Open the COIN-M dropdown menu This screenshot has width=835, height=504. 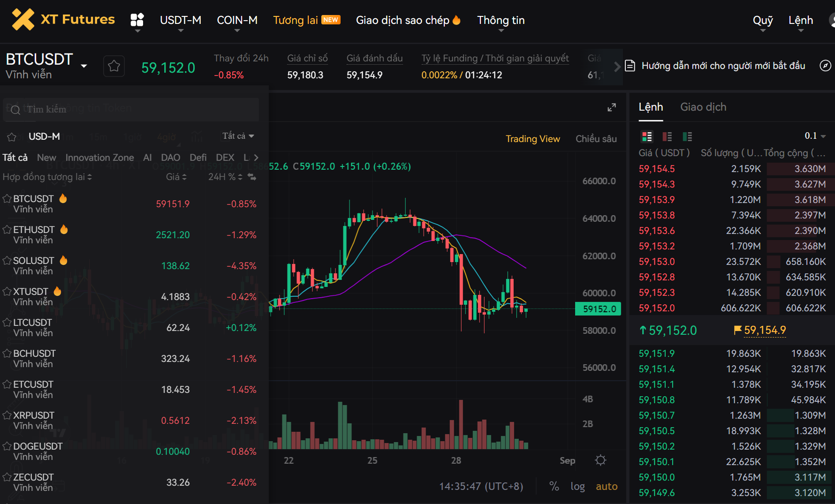click(237, 20)
